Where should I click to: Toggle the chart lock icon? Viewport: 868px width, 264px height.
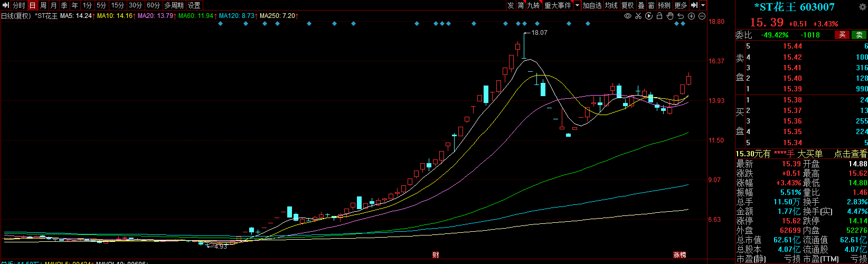pyautogui.click(x=659, y=16)
